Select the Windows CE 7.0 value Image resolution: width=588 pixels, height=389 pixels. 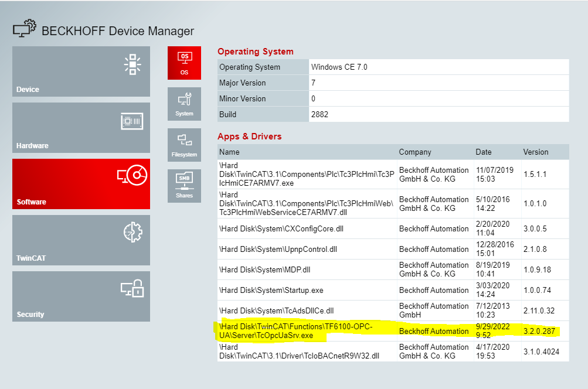coord(339,67)
